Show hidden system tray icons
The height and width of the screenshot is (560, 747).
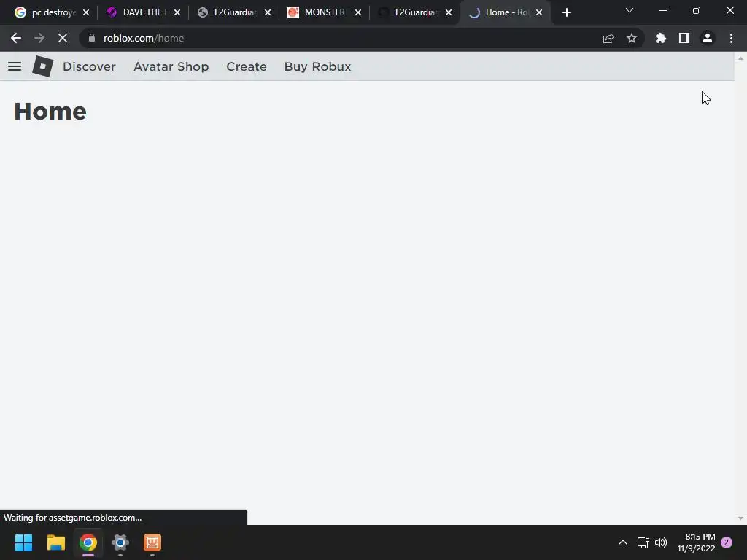[x=623, y=542]
